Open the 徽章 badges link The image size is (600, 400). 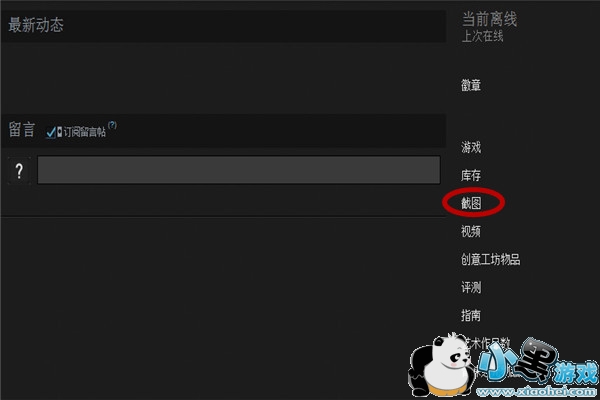point(471,85)
